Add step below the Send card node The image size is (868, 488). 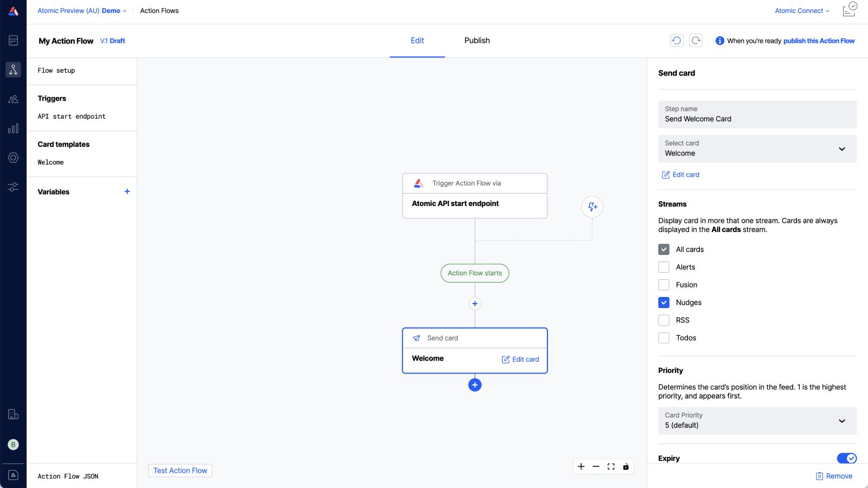tap(475, 385)
